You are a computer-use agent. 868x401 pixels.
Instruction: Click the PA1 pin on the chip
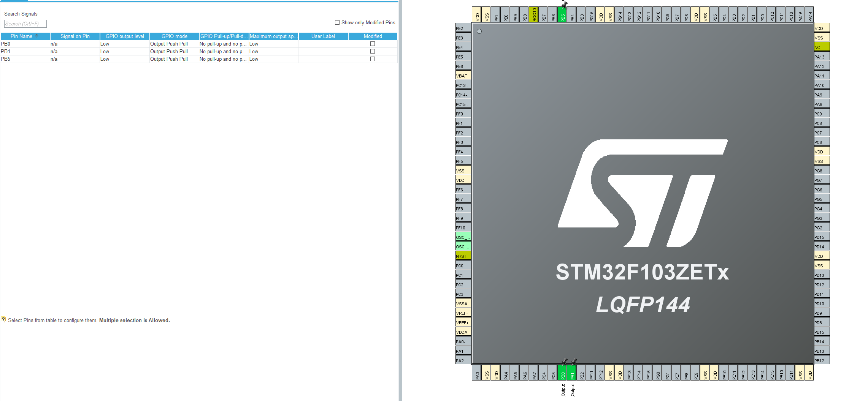coord(463,350)
